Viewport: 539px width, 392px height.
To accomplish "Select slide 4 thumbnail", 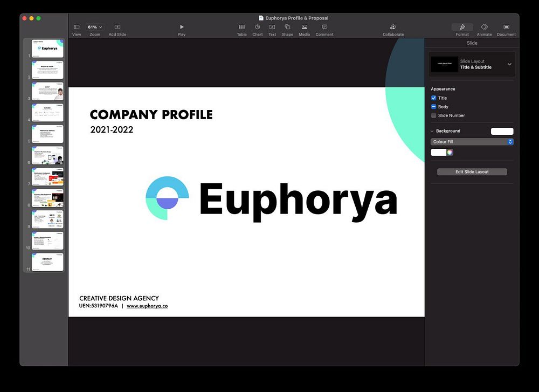I will click(47, 113).
